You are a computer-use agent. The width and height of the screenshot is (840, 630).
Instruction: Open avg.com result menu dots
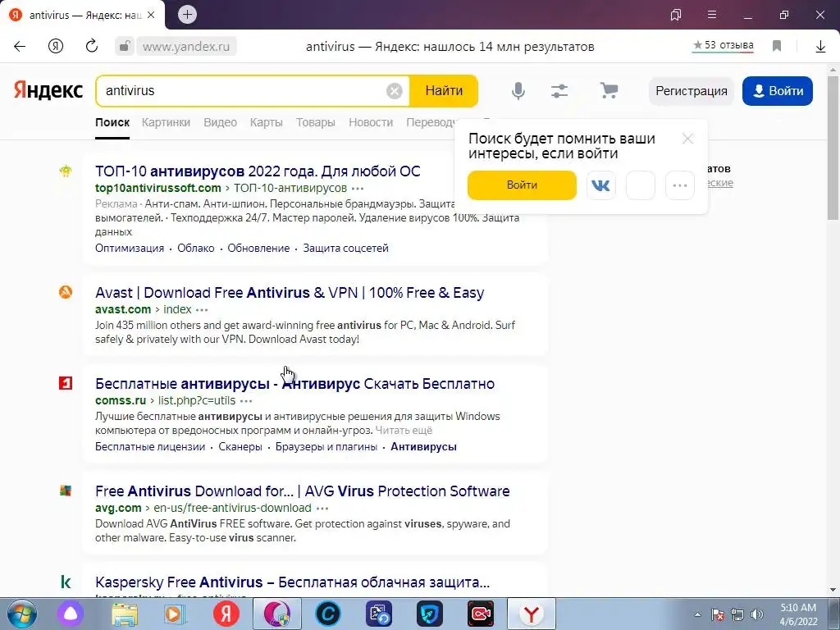coord(322,509)
